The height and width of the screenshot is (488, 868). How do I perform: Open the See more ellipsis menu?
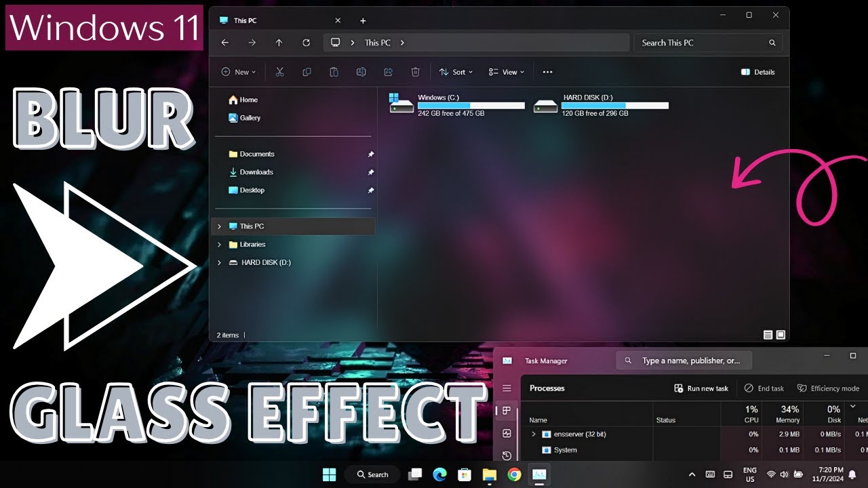548,72
